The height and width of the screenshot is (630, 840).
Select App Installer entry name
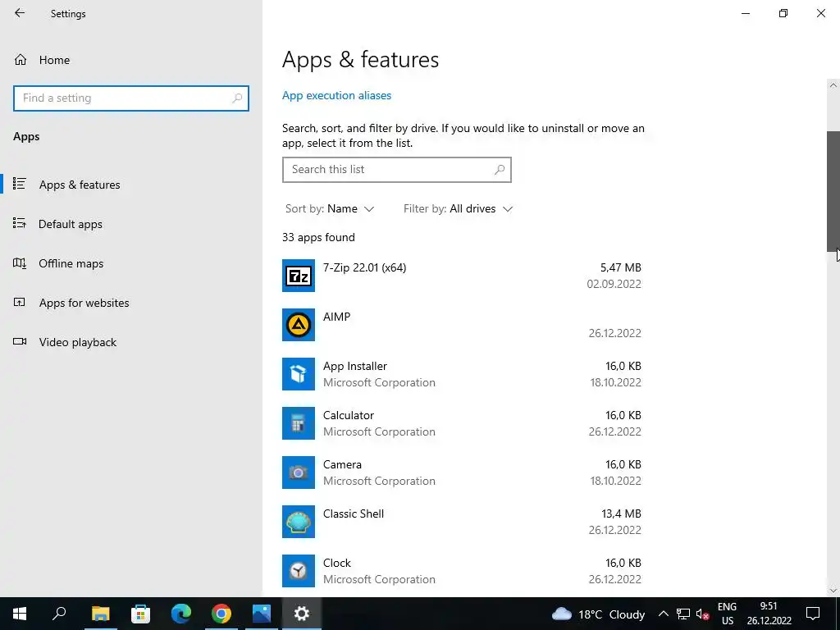click(354, 366)
